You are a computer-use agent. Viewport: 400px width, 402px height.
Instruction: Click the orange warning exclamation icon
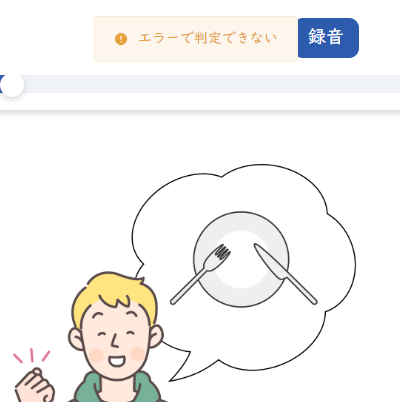121,39
